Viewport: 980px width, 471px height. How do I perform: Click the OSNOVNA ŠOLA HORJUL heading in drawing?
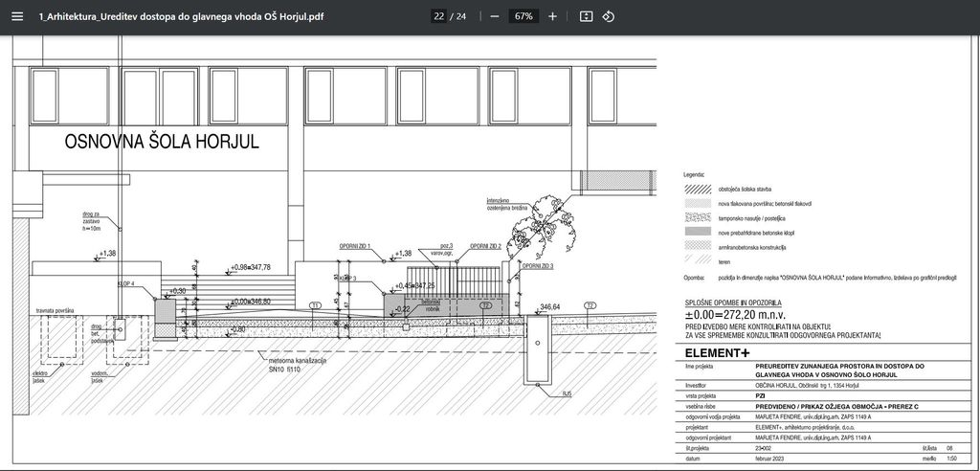pos(162,142)
